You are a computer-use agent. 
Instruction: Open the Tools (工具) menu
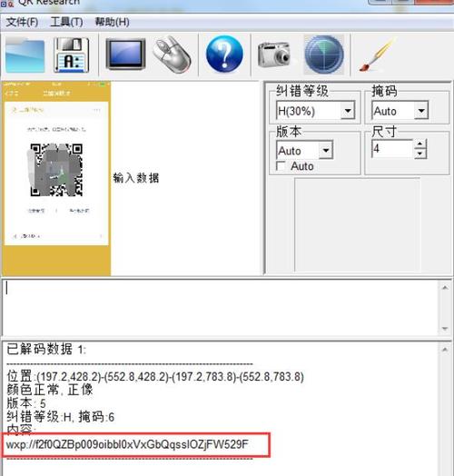(66, 22)
